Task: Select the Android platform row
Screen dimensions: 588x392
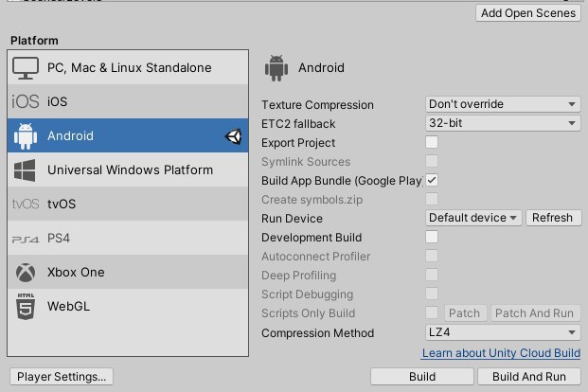Action: click(x=128, y=135)
